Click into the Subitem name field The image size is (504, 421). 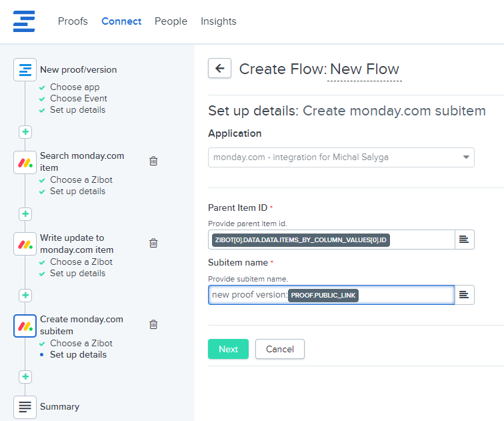[405, 295]
